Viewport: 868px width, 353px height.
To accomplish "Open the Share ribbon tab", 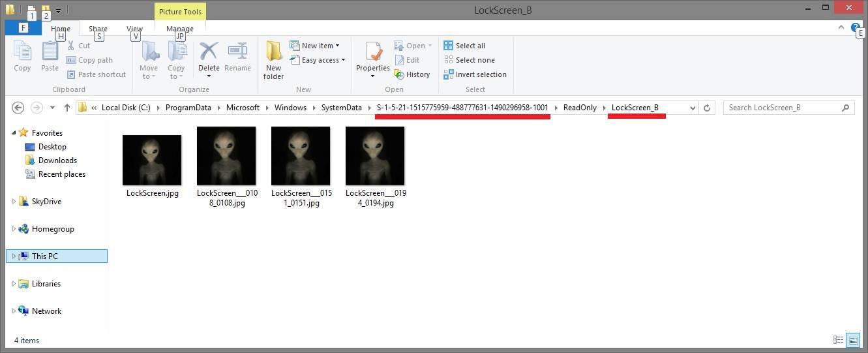I will pos(98,29).
